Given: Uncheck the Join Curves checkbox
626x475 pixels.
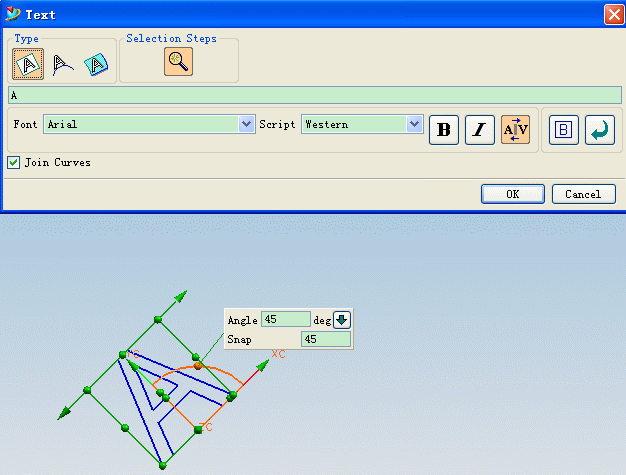Looking at the screenshot, I should (x=14, y=162).
